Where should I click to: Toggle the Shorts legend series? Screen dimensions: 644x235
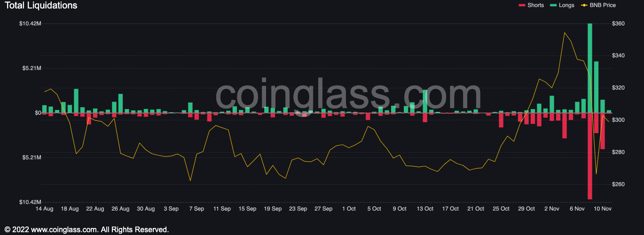point(531,5)
